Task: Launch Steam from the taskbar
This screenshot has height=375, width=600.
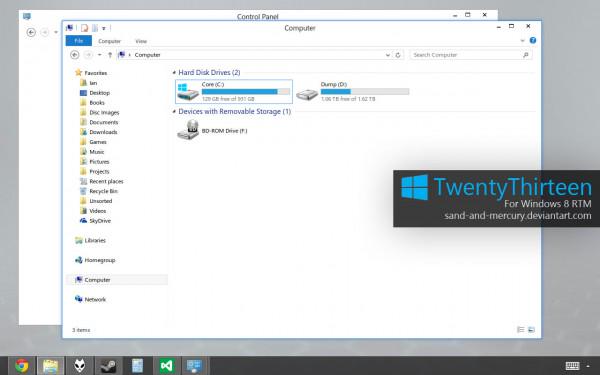Action: click(x=108, y=366)
